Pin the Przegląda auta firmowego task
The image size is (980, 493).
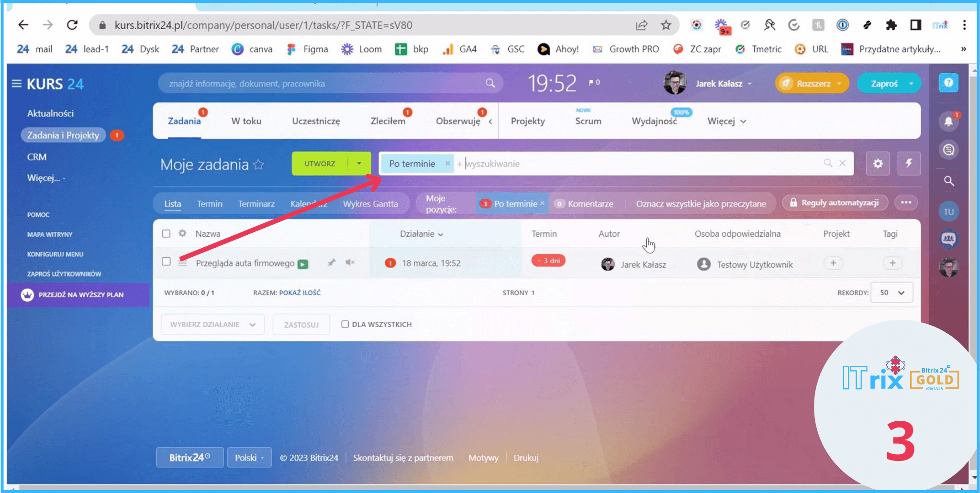tap(331, 263)
